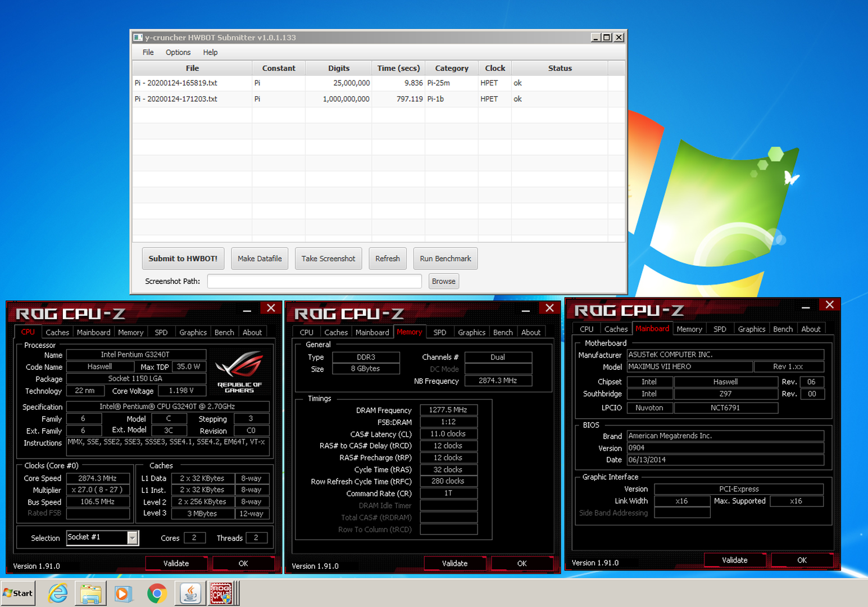The height and width of the screenshot is (607, 868).
Task: Click OK in the Memory window
Action: [522, 563]
